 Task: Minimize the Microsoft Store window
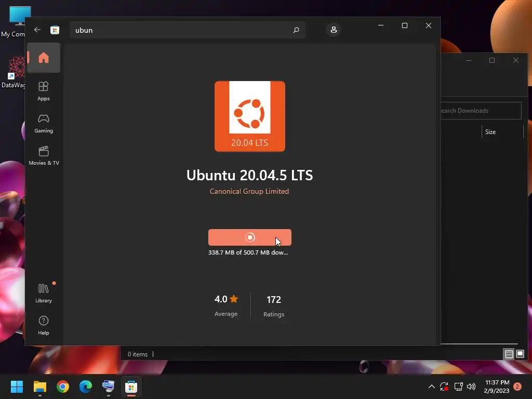381,25
